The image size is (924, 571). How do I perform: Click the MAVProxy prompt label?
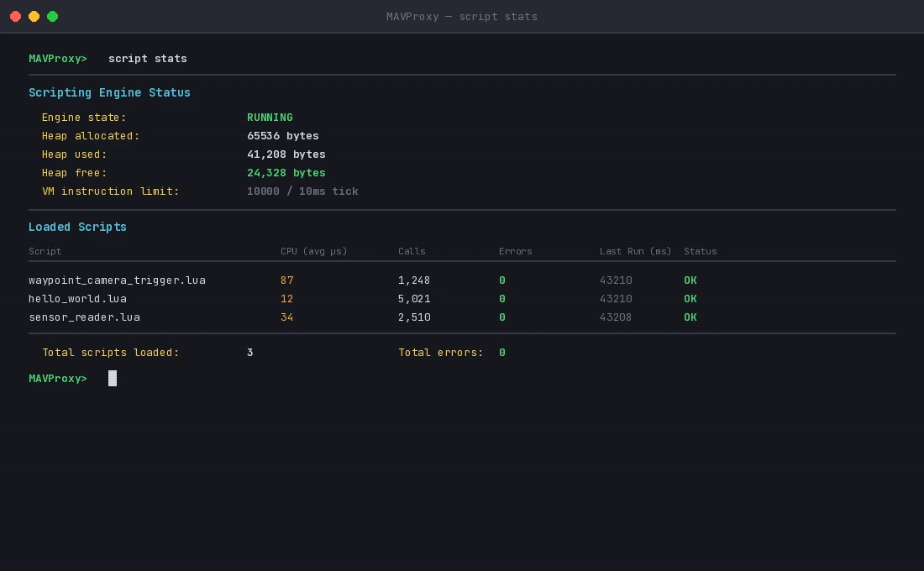[x=57, y=59]
